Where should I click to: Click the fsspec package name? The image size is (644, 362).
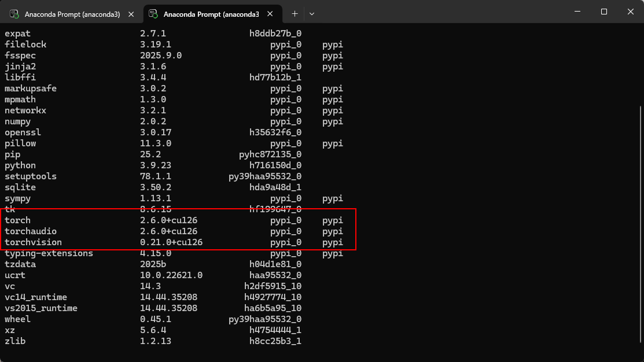click(20, 56)
